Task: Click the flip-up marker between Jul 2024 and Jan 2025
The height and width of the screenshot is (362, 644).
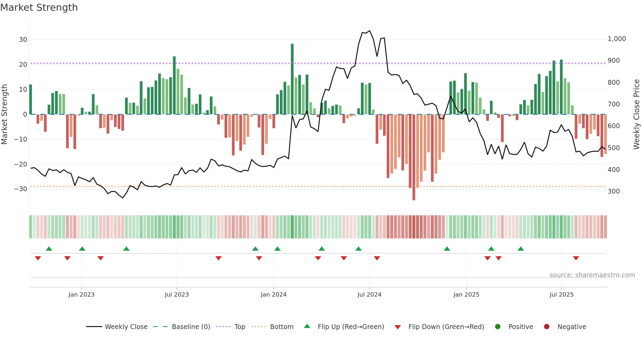Action: pyautogui.click(x=447, y=249)
